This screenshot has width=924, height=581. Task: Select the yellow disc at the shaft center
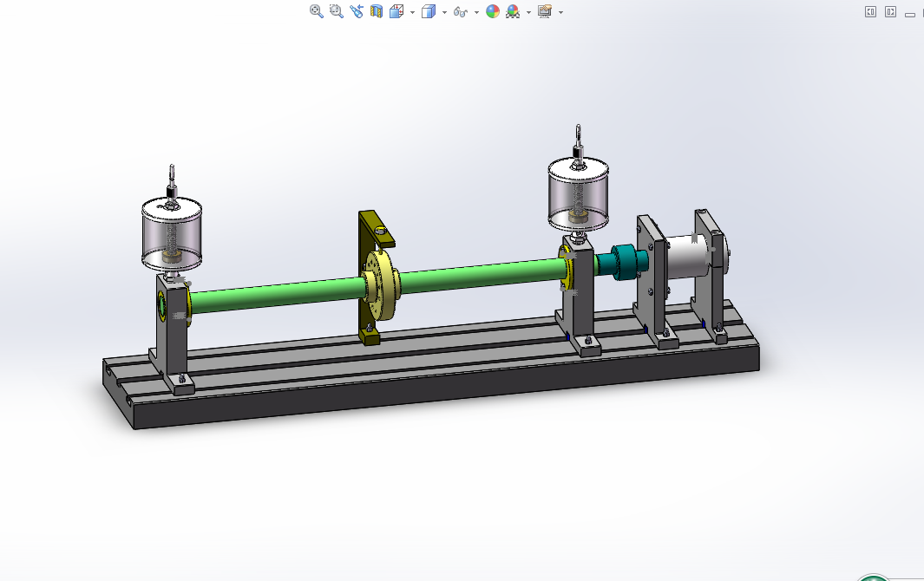383,284
